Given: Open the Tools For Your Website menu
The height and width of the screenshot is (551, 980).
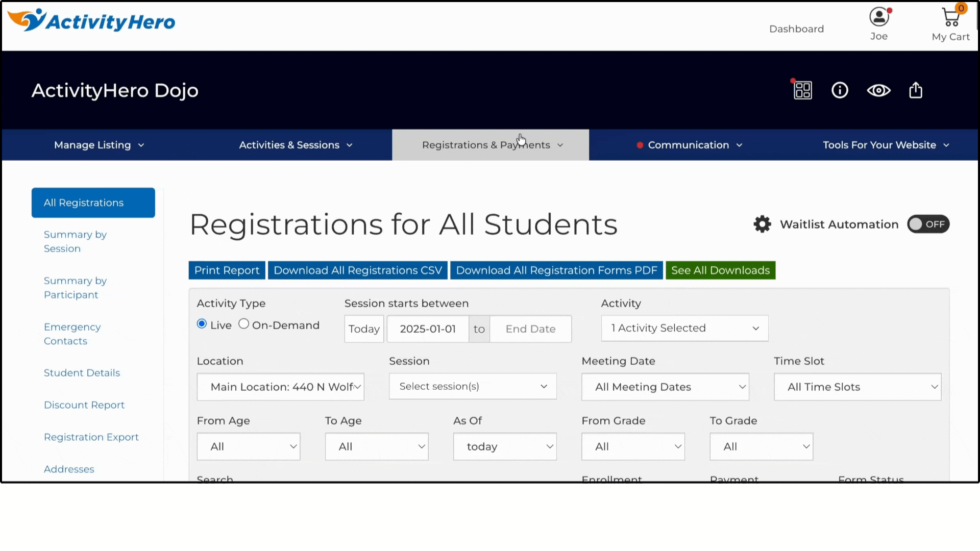Looking at the screenshot, I should (886, 145).
